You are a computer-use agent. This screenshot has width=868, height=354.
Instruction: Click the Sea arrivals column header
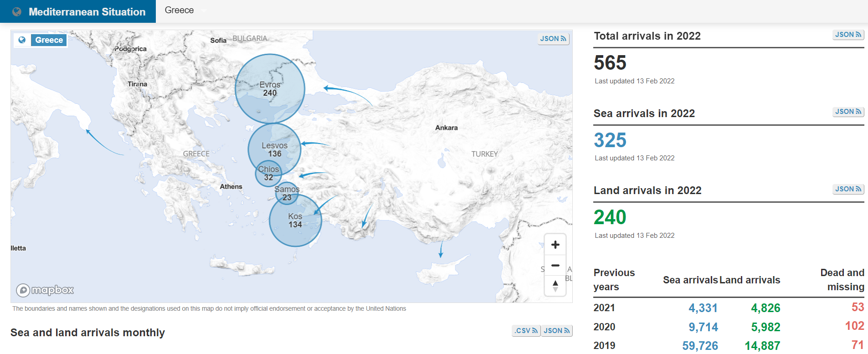[690, 280]
